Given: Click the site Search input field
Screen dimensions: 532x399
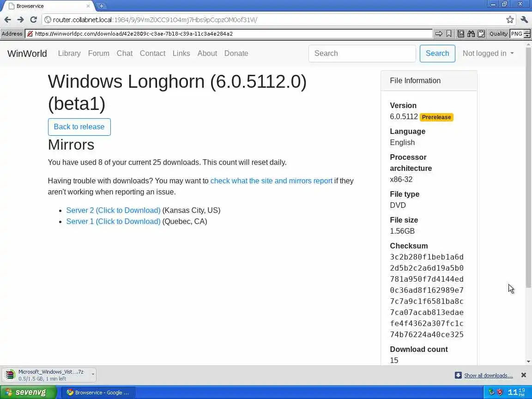Looking at the screenshot, I should [x=362, y=53].
